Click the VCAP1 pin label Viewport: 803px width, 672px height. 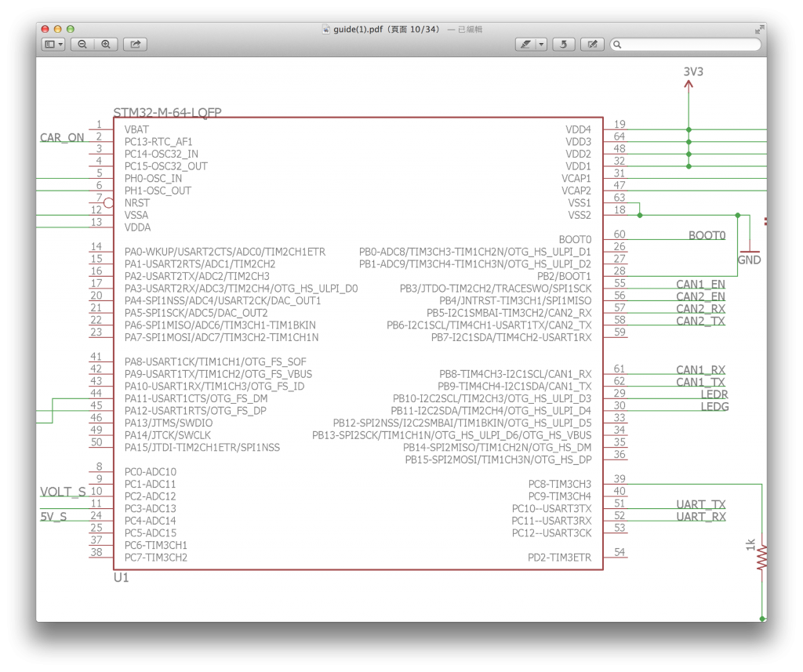[576, 178]
